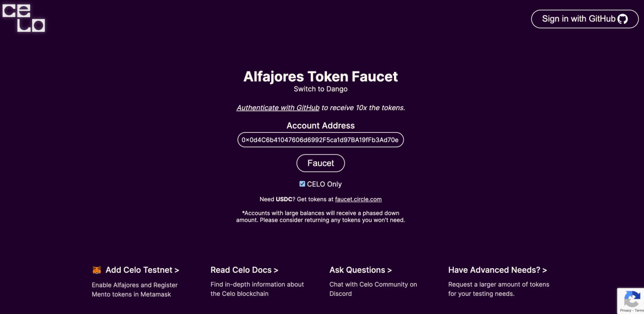Open the Ask Questions link
This screenshot has width=644, height=314.
click(x=358, y=270)
